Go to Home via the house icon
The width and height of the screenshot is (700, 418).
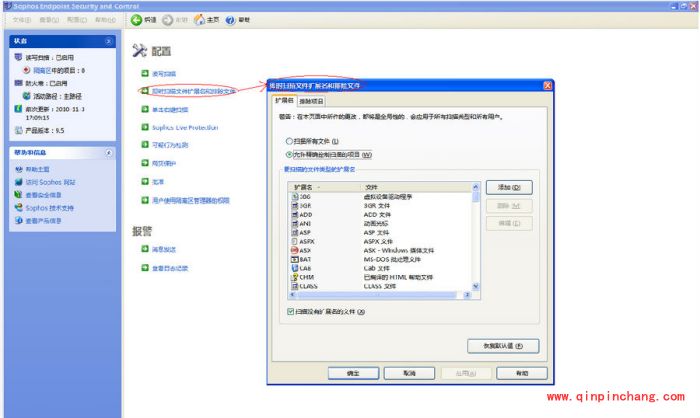(x=200, y=20)
